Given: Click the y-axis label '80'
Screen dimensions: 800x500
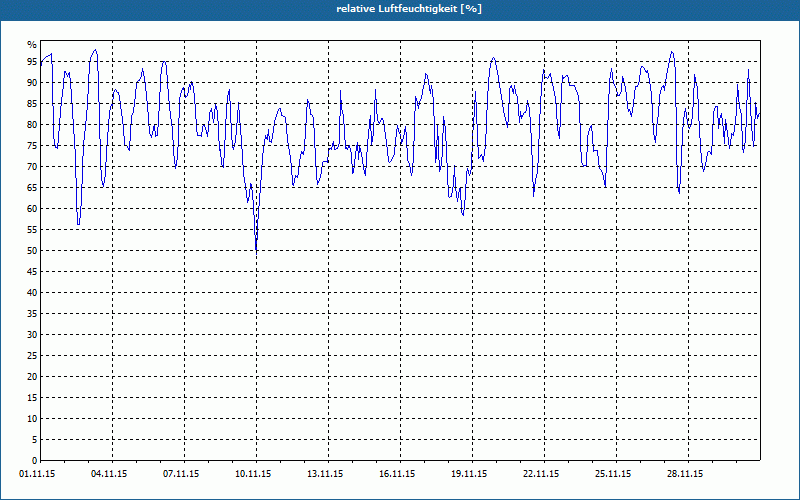Looking at the screenshot, I should click(x=32, y=124).
